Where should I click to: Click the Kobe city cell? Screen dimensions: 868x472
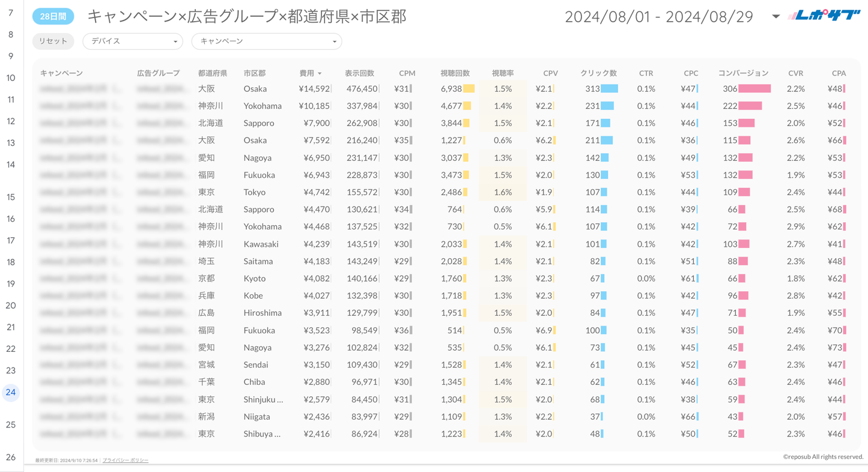coord(253,296)
